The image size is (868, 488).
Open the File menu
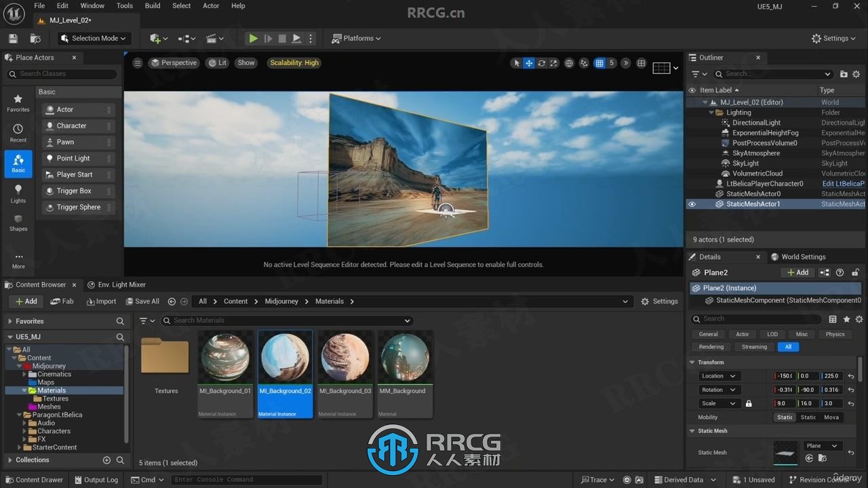[39, 5]
